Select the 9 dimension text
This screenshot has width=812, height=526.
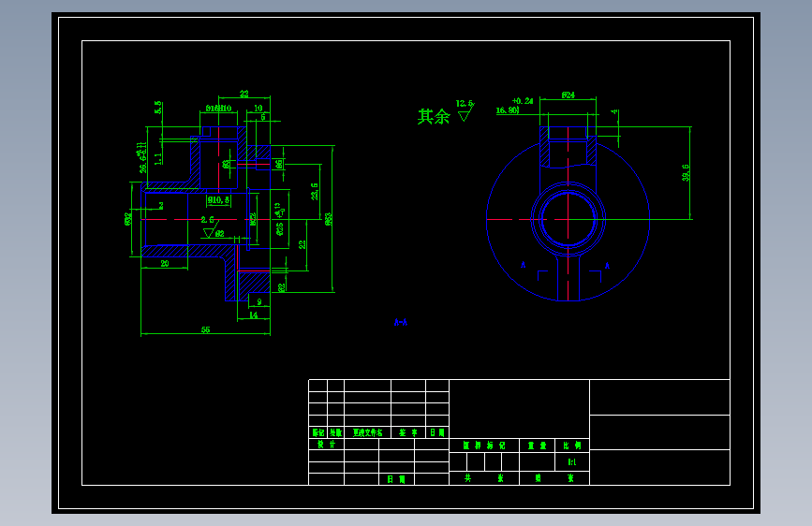pos(259,301)
